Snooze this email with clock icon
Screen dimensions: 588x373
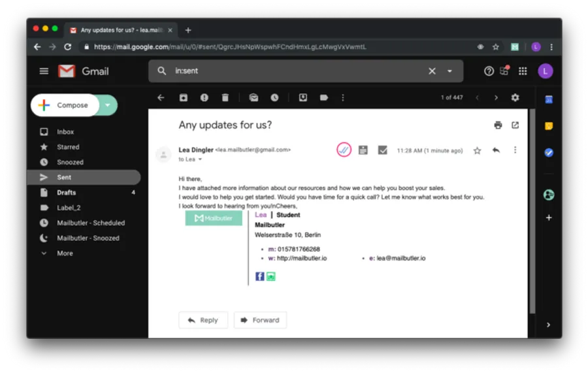(274, 97)
